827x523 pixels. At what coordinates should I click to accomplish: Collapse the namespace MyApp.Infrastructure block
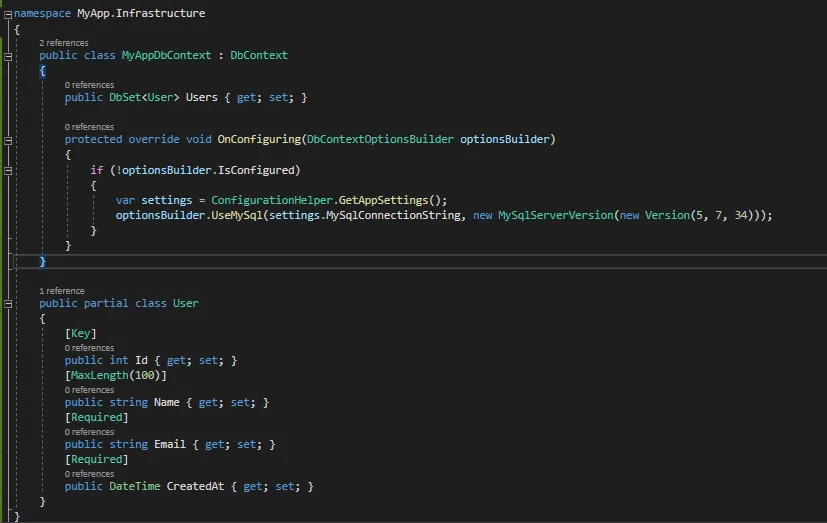click(x=8, y=15)
